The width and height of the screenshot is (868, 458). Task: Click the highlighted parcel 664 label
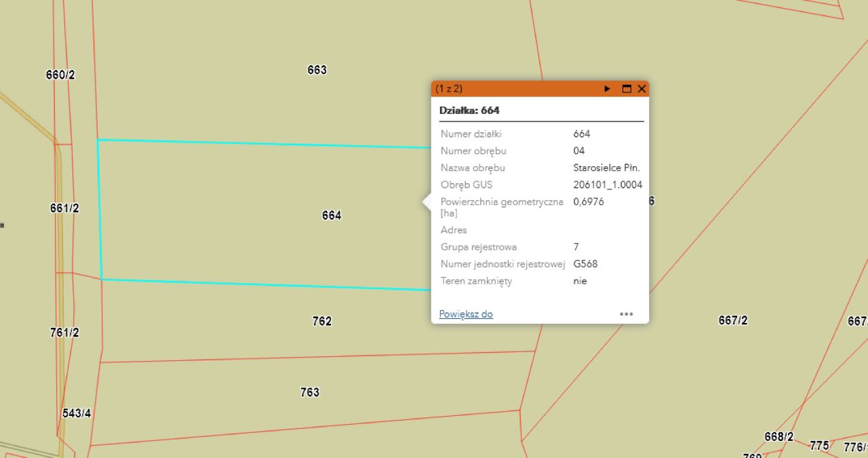[332, 216]
